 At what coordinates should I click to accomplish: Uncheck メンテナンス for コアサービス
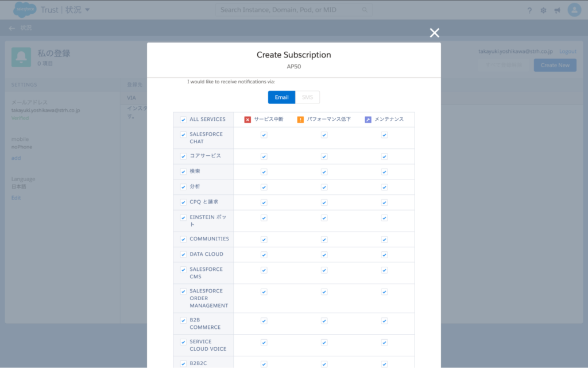click(384, 156)
